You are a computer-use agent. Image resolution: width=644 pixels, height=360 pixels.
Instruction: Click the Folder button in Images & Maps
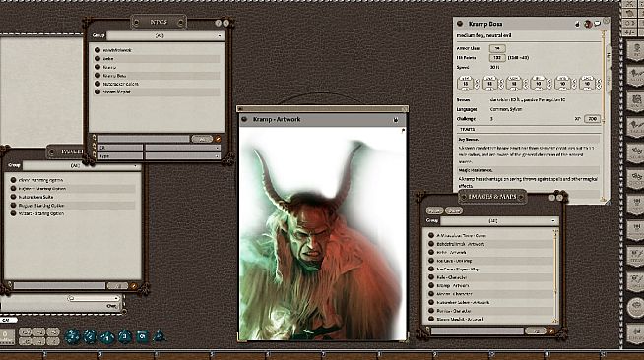coord(434,210)
